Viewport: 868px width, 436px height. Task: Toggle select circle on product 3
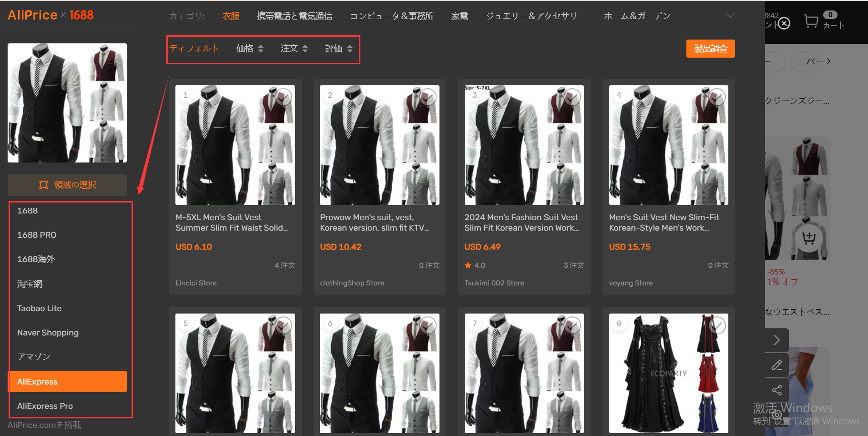(572, 97)
